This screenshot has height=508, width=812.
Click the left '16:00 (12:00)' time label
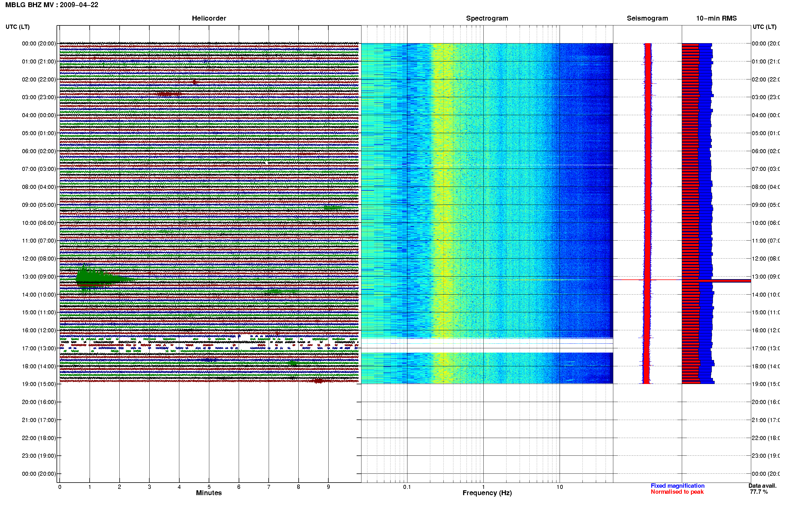click(x=39, y=330)
